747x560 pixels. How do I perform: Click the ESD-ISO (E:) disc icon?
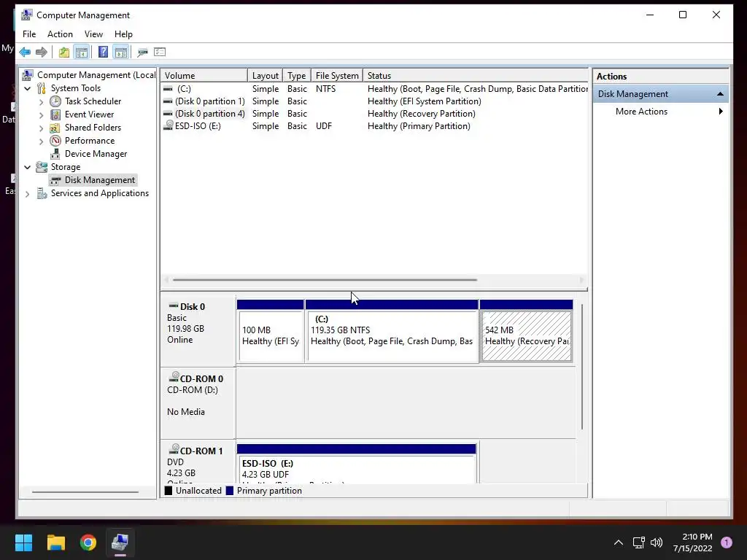pyautogui.click(x=169, y=125)
